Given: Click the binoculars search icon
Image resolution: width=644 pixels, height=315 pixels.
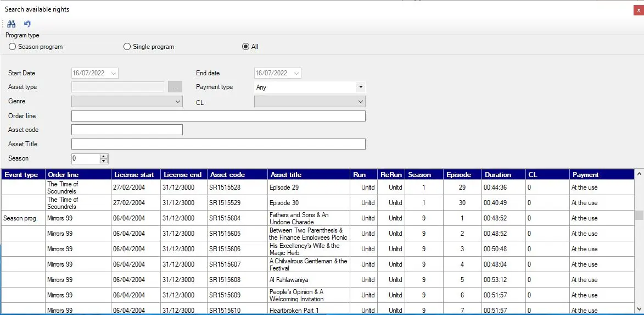Looking at the screenshot, I should (11, 24).
